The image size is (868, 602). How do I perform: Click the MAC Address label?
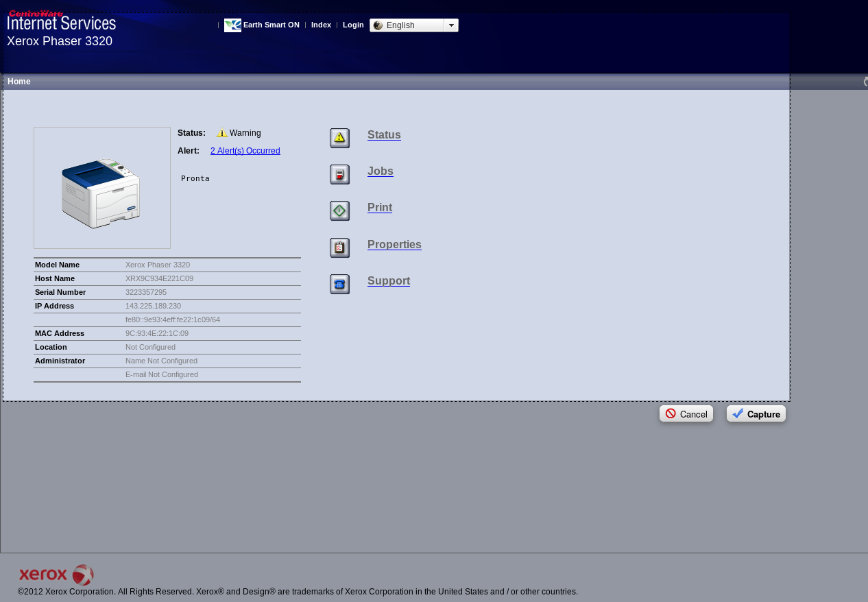pyautogui.click(x=60, y=333)
